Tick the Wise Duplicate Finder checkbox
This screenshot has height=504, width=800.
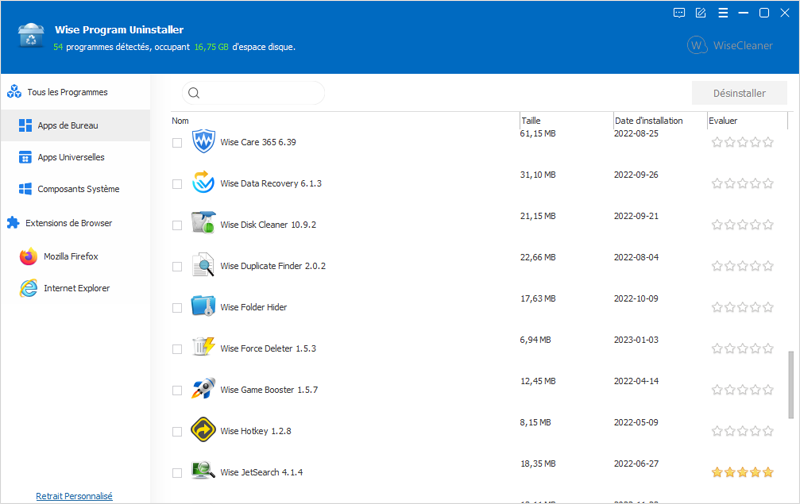tap(177, 267)
